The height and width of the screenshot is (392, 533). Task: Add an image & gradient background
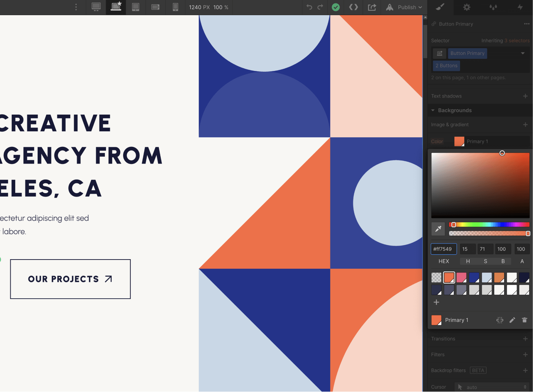pos(525,124)
